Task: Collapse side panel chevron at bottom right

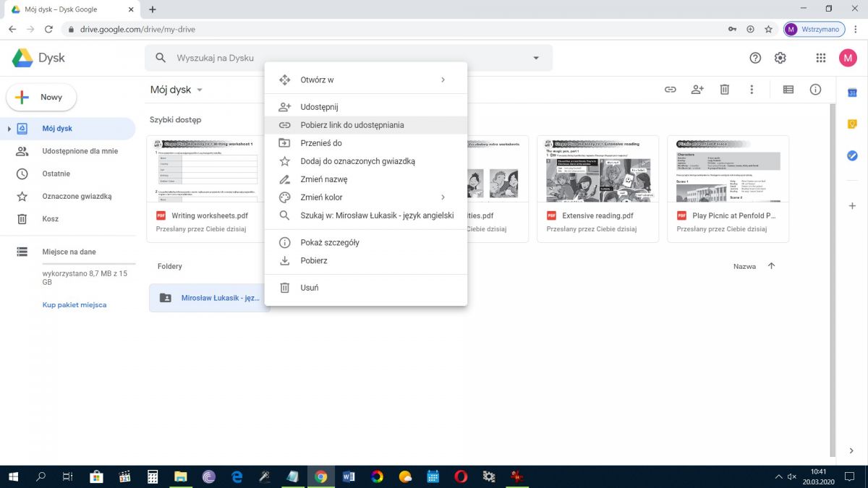Action: point(851,450)
